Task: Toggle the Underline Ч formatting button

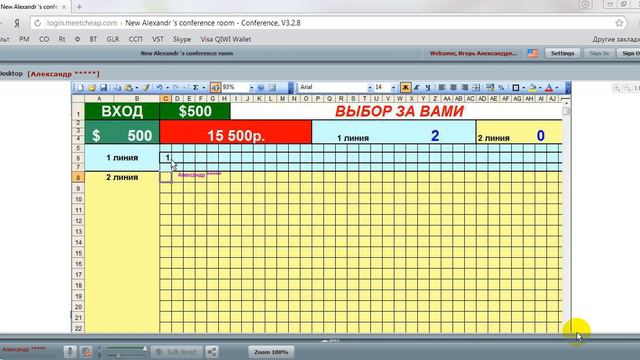Action: pyautogui.click(x=428, y=87)
